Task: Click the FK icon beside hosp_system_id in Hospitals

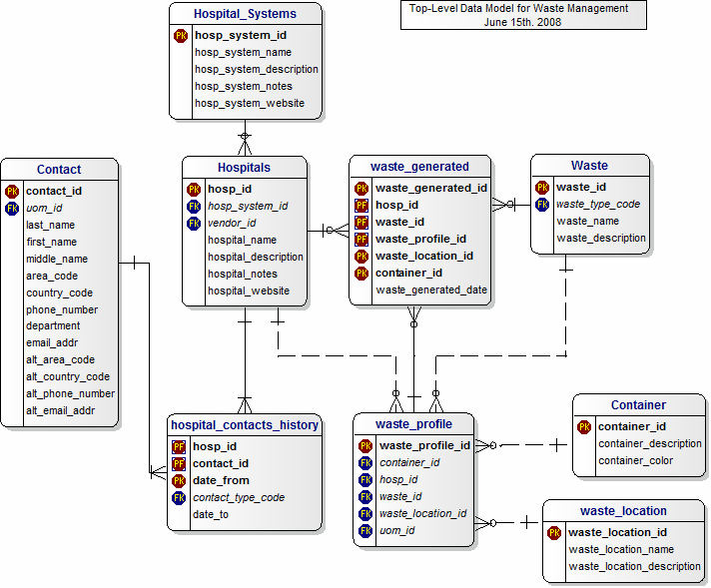Action: point(194,207)
